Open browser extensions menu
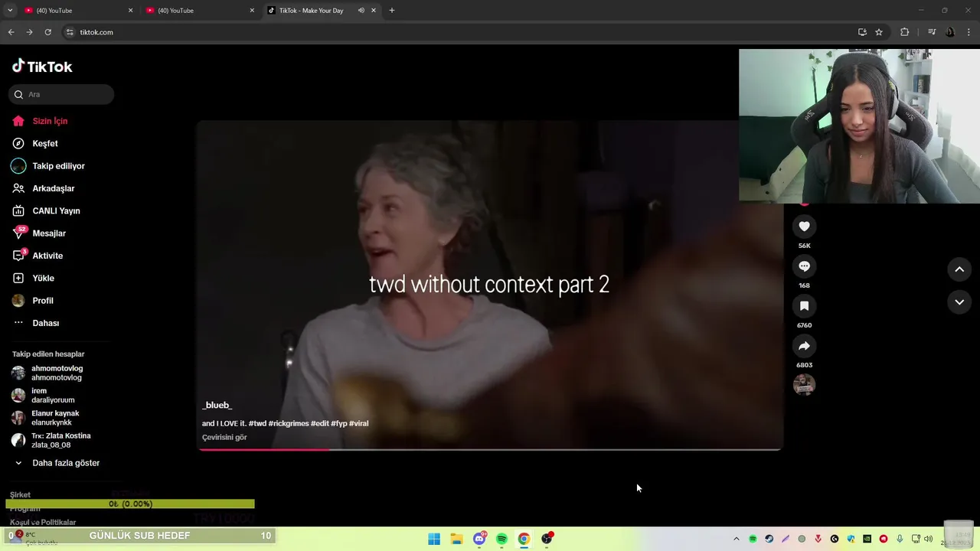The height and width of the screenshot is (551, 980). pos(904,32)
